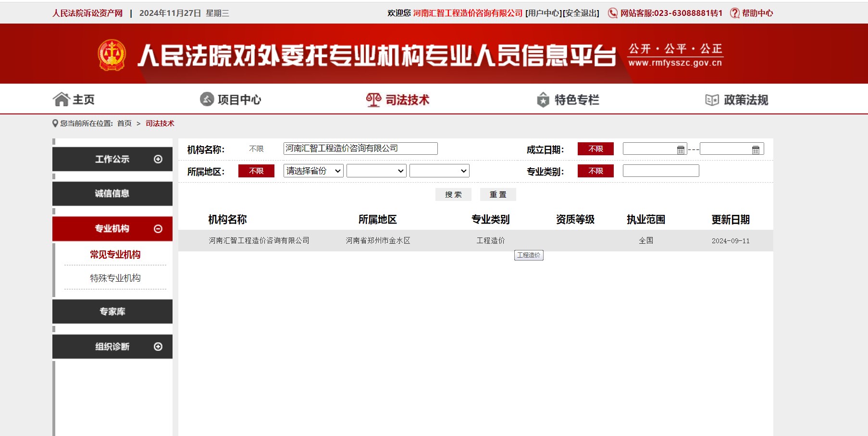The image size is (868, 436).
Task: Click 首页 in the breadcrumb
Action: [124, 124]
